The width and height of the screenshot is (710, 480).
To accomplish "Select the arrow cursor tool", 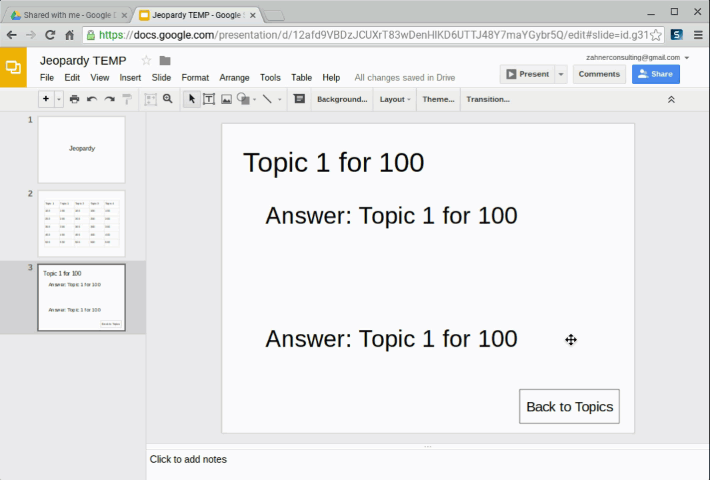I will point(192,99).
